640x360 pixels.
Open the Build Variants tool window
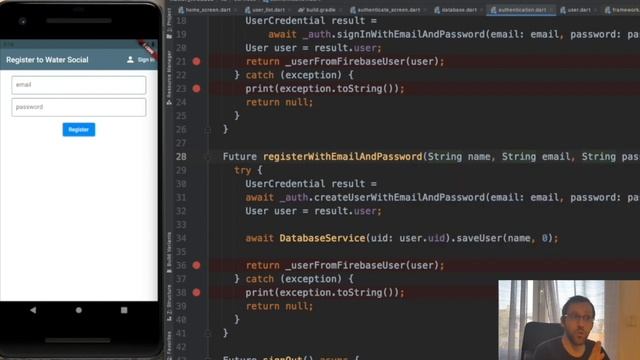169,253
